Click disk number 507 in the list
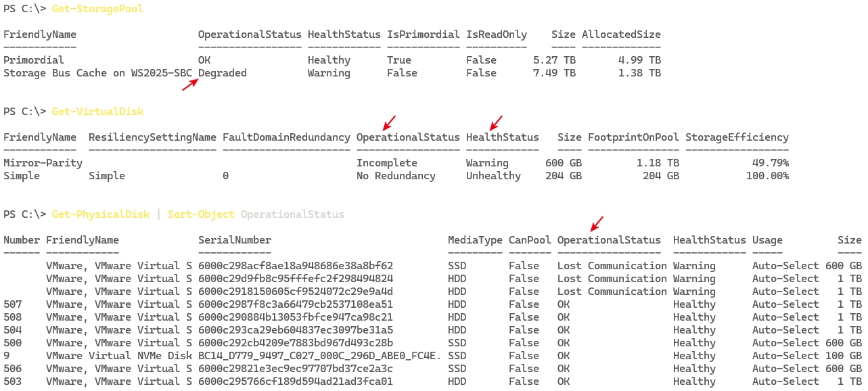868x391 pixels. pos(12,304)
